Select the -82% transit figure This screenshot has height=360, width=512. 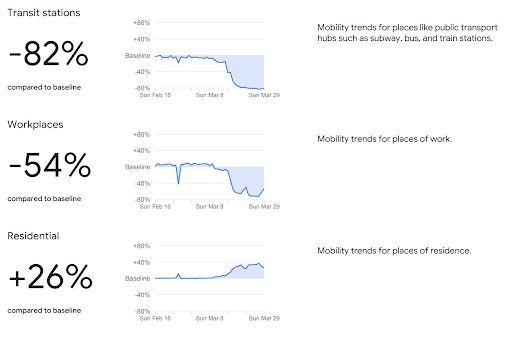pyautogui.click(x=49, y=53)
